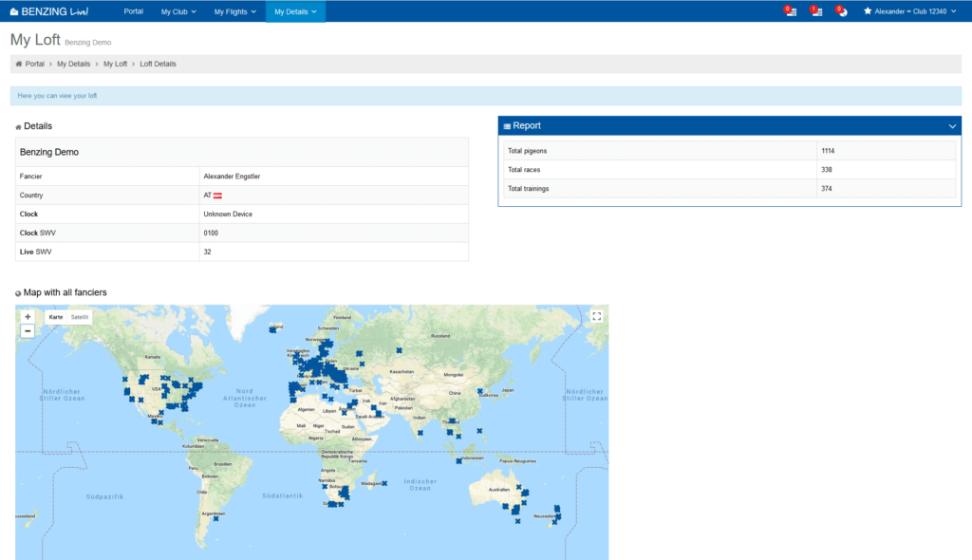972x560 pixels.
Task: Go to Portal in the top navigation
Action: [x=133, y=11]
